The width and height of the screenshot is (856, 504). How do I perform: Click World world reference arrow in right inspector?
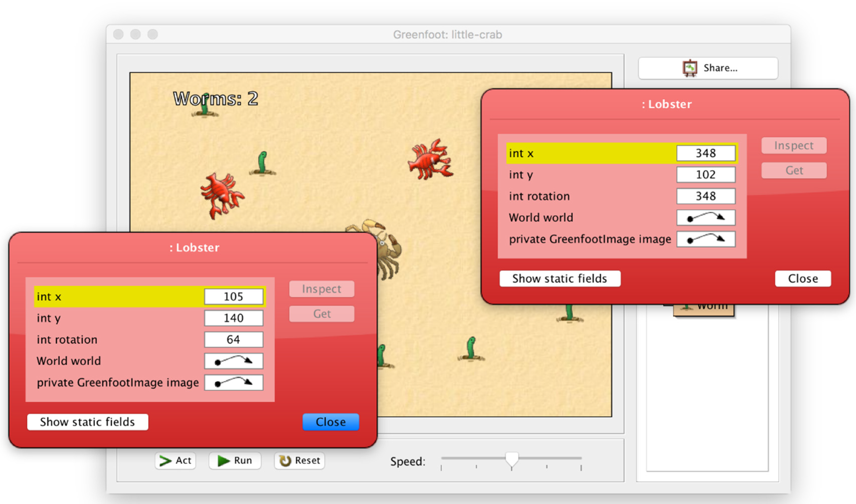click(706, 218)
